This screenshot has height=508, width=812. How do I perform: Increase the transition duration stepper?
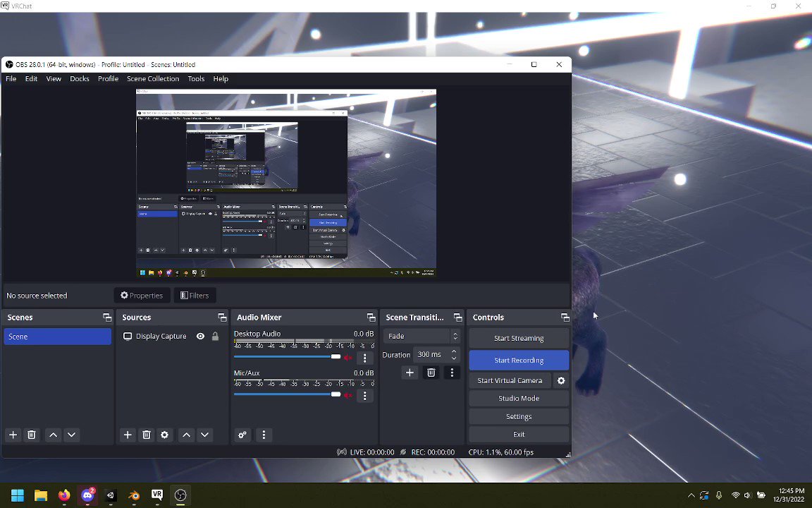coord(454,351)
